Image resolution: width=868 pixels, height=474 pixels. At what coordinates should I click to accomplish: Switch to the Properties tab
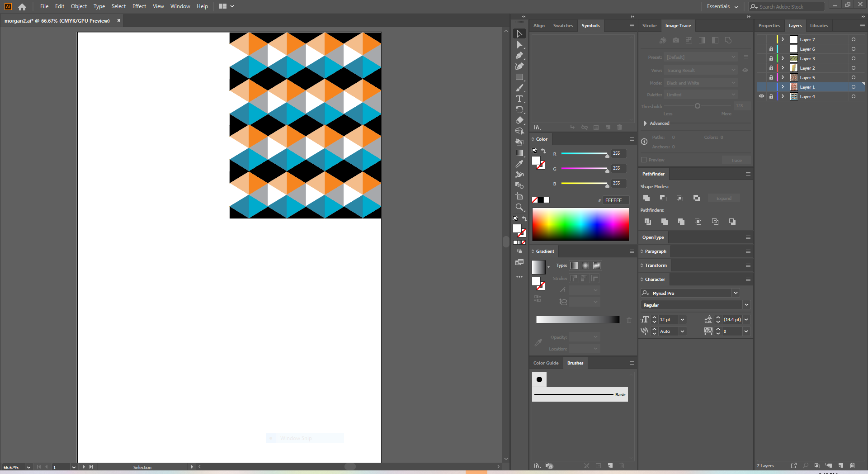coord(769,26)
